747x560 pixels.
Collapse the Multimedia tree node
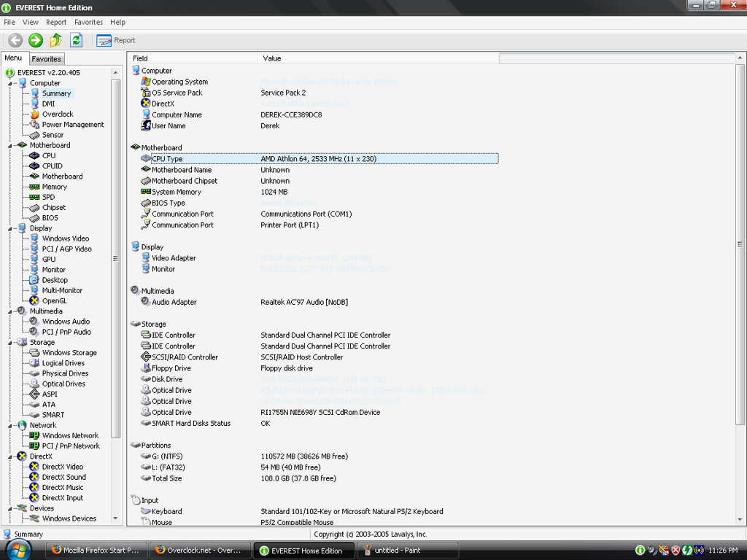[9, 311]
